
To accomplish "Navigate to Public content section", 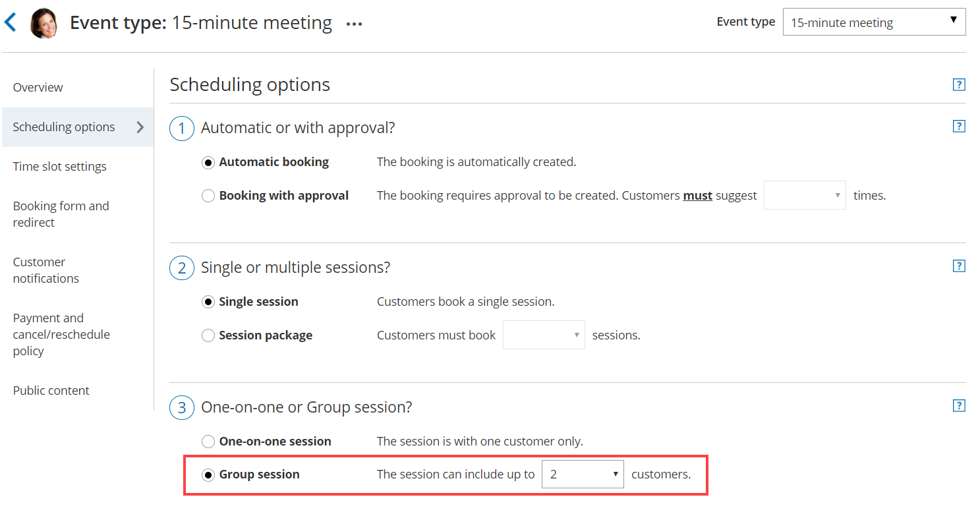I will pos(51,391).
